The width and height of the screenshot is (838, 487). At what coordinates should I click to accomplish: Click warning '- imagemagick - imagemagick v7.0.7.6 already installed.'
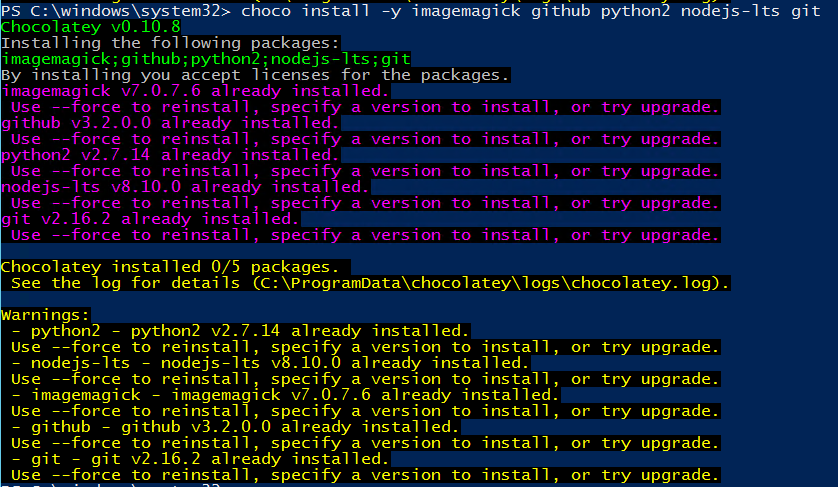tap(285, 395)
